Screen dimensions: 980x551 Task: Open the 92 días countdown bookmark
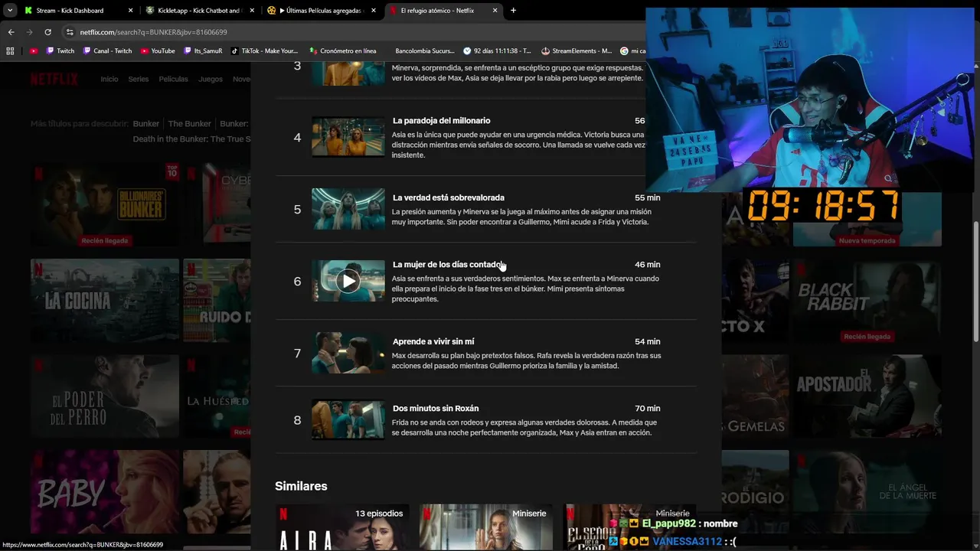pos(497,51)
